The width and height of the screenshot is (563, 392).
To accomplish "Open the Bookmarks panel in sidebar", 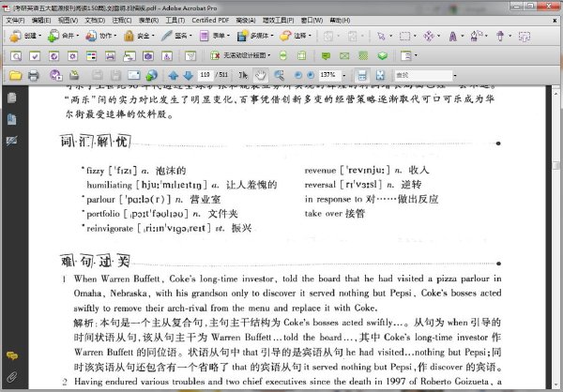I will pos(12,119).
